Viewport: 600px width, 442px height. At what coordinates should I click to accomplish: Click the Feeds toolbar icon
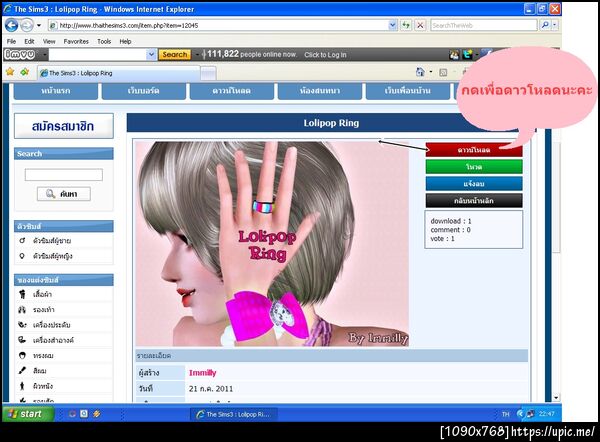[x=443, y=72]
